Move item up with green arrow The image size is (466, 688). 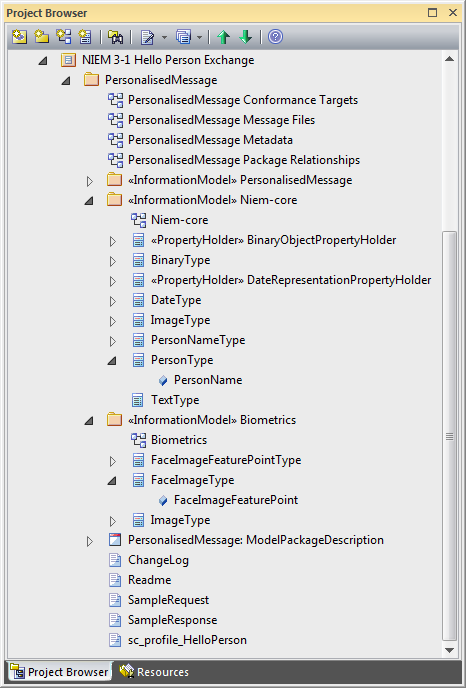(x=224, y=37)
